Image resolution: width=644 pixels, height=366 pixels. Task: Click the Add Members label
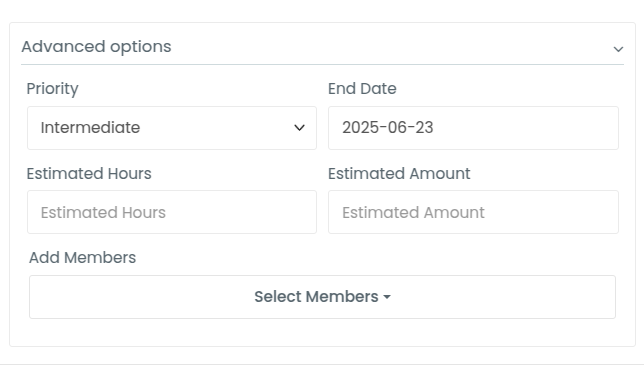pos(82,258)
